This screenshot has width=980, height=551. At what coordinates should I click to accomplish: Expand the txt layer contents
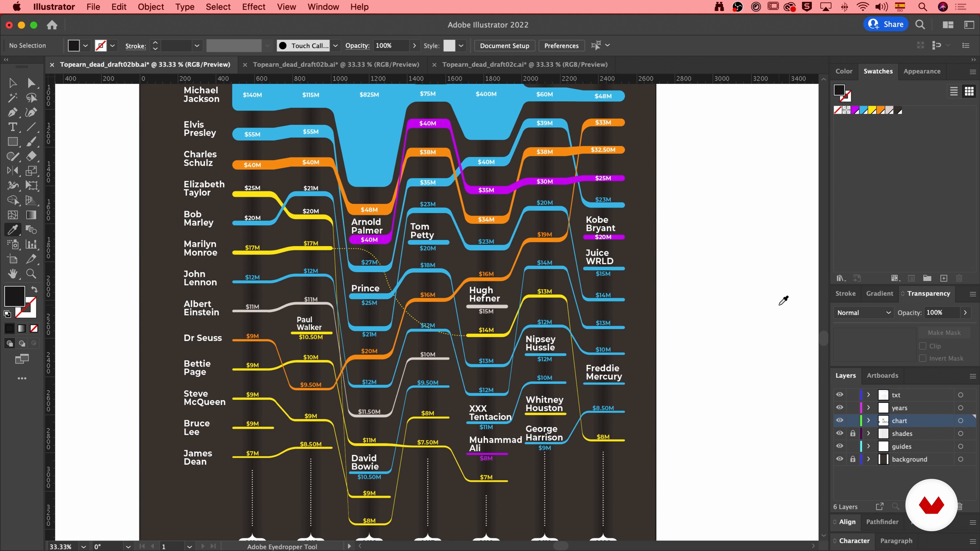[868, 395]
